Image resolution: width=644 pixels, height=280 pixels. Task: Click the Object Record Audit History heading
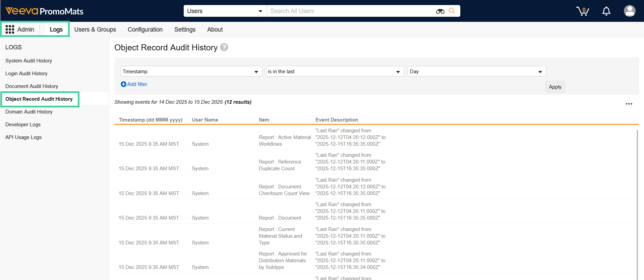[166, 47]
